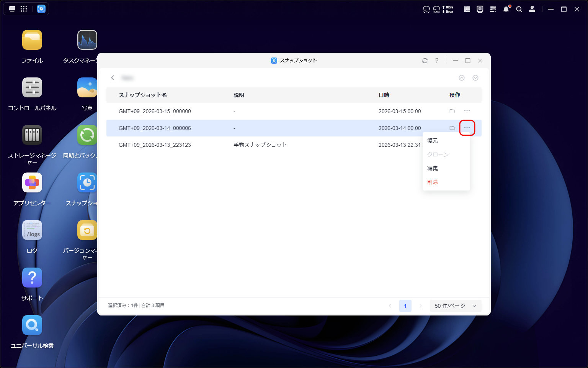Go to page 1 in pagination
The height and width of the screenshot is (368, 588).
pos(405,306)
